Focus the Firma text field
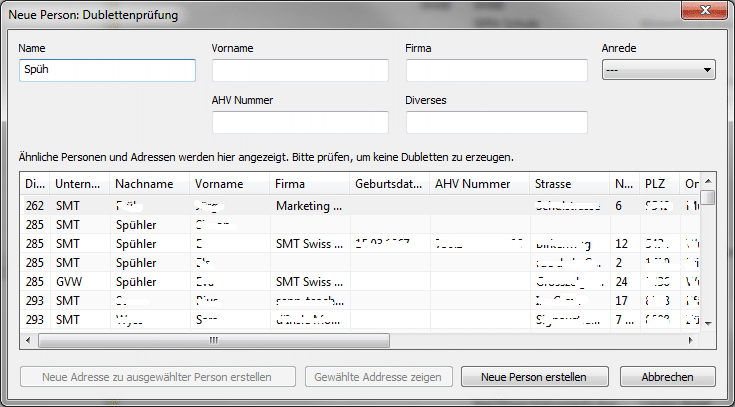This screenshot has width=735, height=407. 496,70
